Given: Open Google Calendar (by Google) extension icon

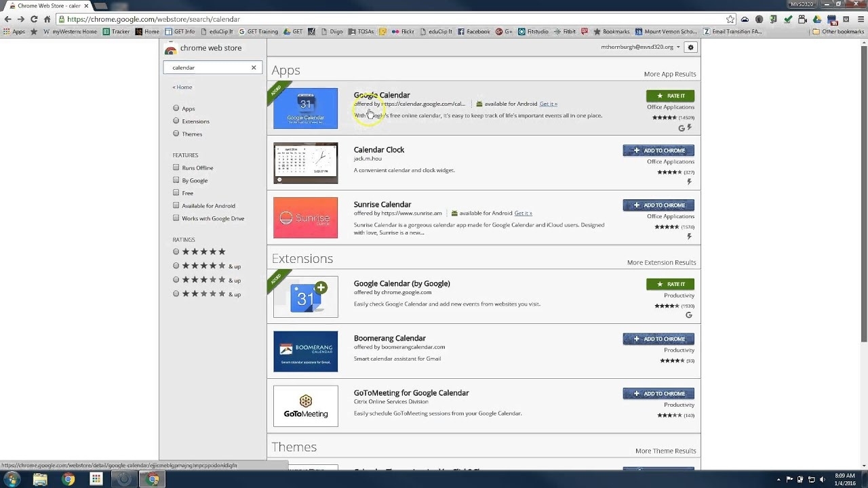Looking at the screenshot, I should [x=305, y=297].
